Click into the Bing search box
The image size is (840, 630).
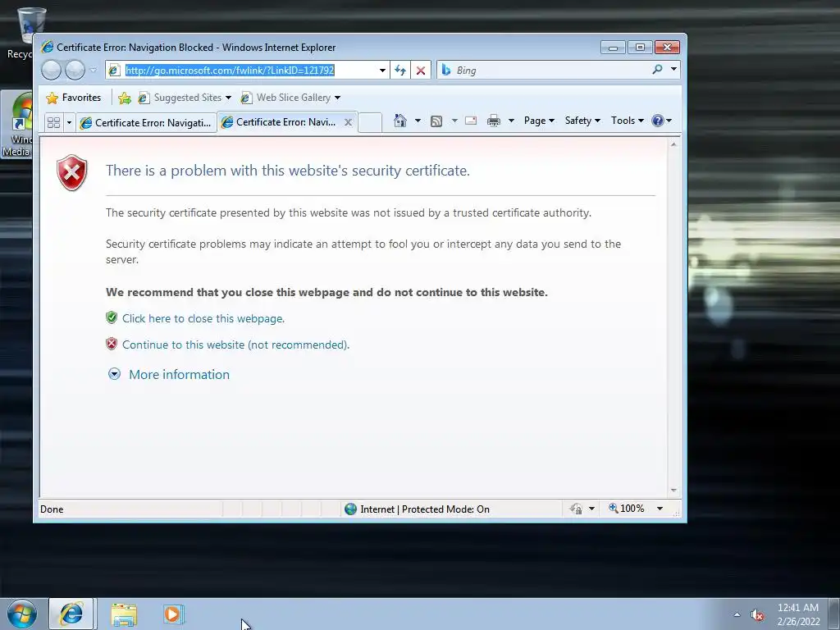(x=549, y=71)
